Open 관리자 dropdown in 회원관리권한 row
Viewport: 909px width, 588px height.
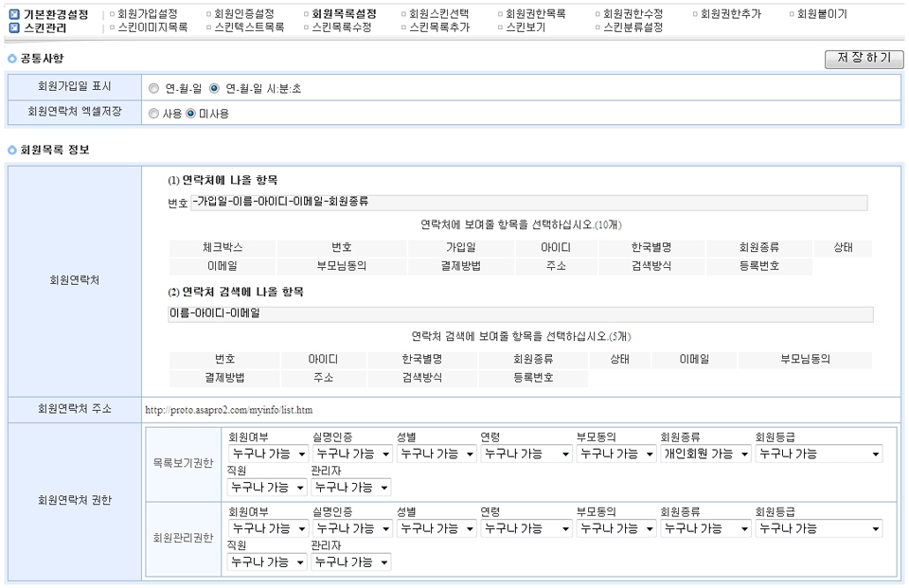point(350,562)
